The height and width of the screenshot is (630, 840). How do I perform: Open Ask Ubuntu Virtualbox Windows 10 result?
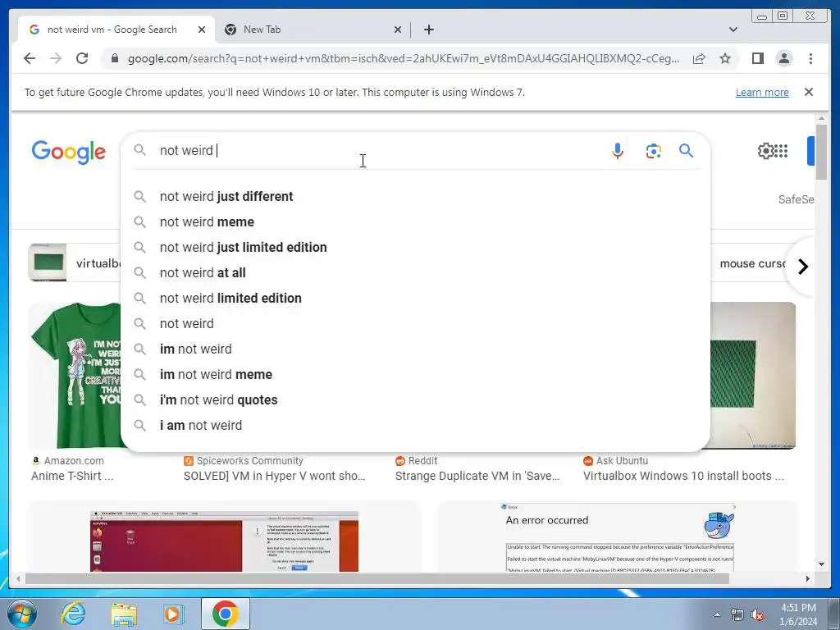tap(683, 476)
